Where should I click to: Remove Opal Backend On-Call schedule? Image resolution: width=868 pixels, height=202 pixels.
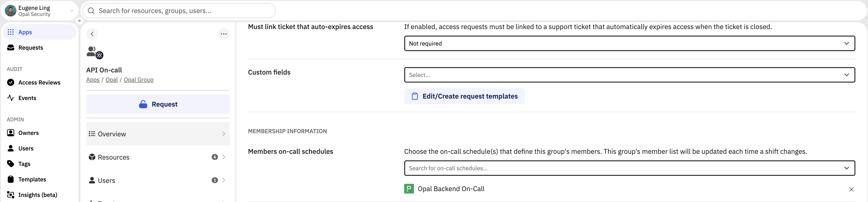coord(851,189)
